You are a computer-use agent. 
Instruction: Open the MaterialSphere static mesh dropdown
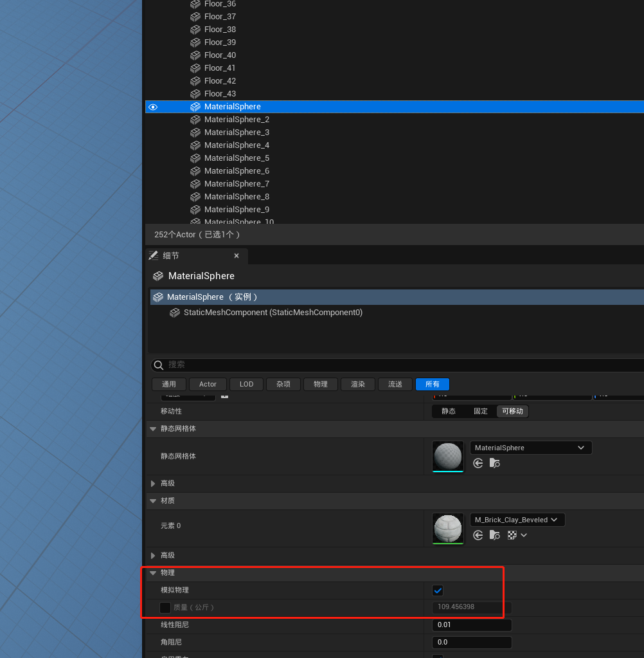(x=531, y=448)
